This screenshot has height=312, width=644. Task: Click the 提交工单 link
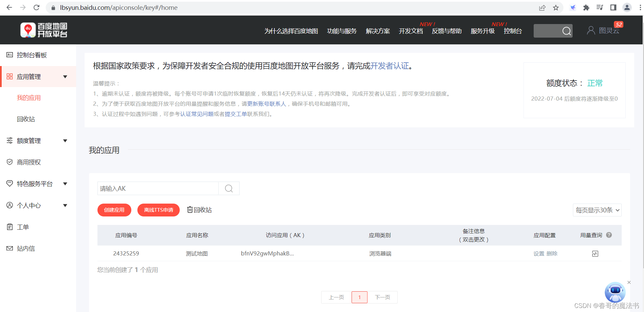pyautogui.click(x=236, y=114)
